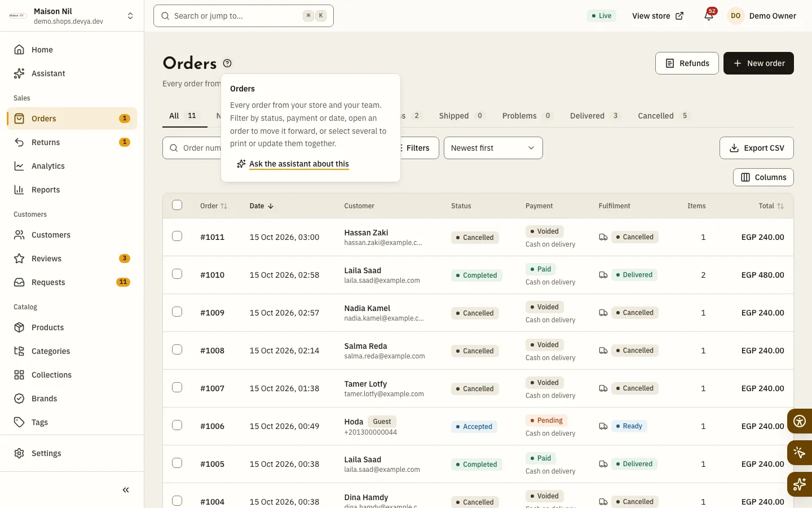Screen dimensions: 812x508
Task: Sort by the Order column arrows
Action: pos(224,206)
